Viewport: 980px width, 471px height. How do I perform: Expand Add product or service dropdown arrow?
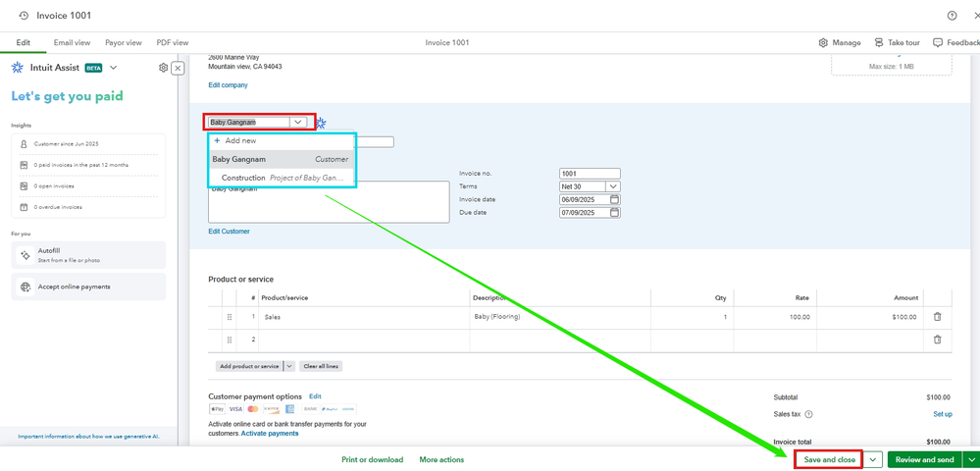click(x=289, y=366)
